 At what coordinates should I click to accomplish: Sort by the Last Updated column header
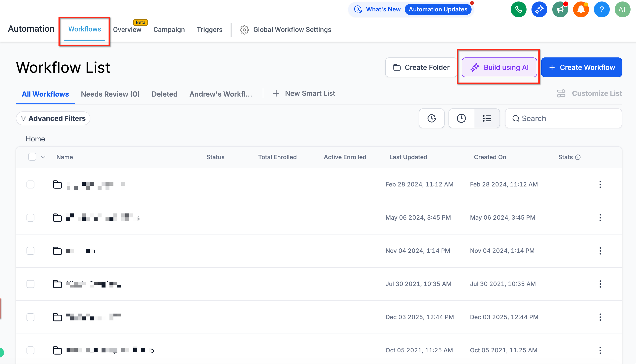point(408,157)
